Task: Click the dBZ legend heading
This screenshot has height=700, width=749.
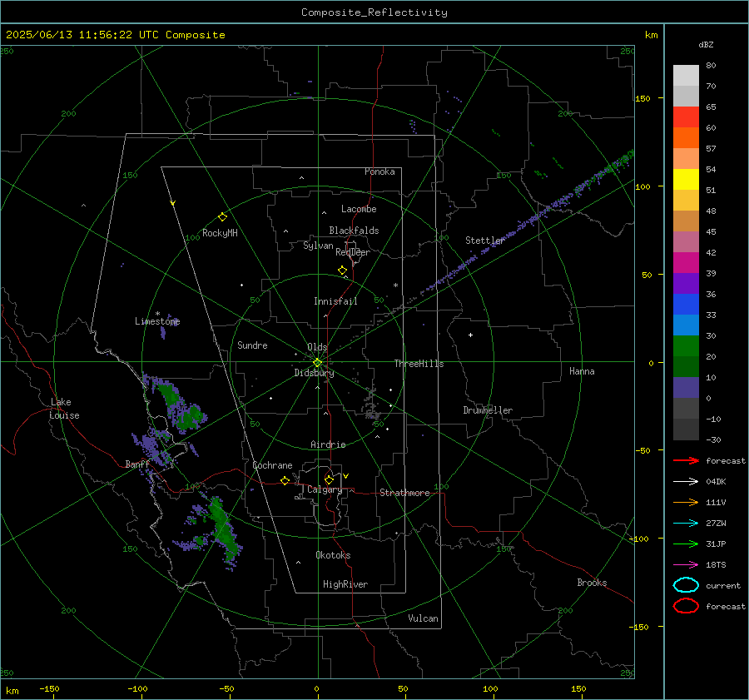Action: coord(706,44)
